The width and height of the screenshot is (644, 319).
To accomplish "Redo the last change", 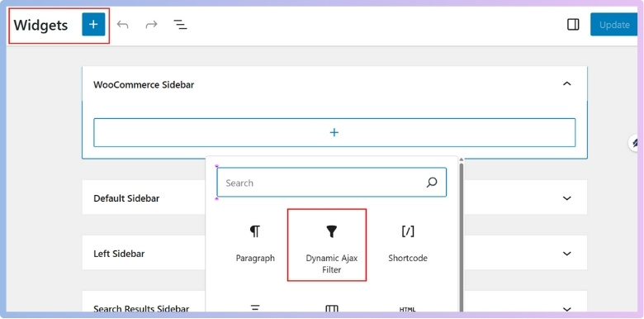I will [152, 25].
